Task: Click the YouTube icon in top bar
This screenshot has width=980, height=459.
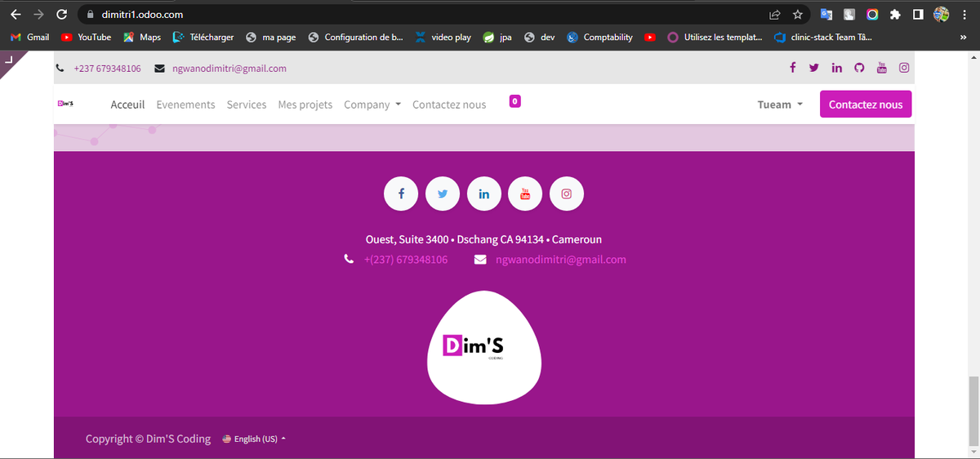Action: 881,68
